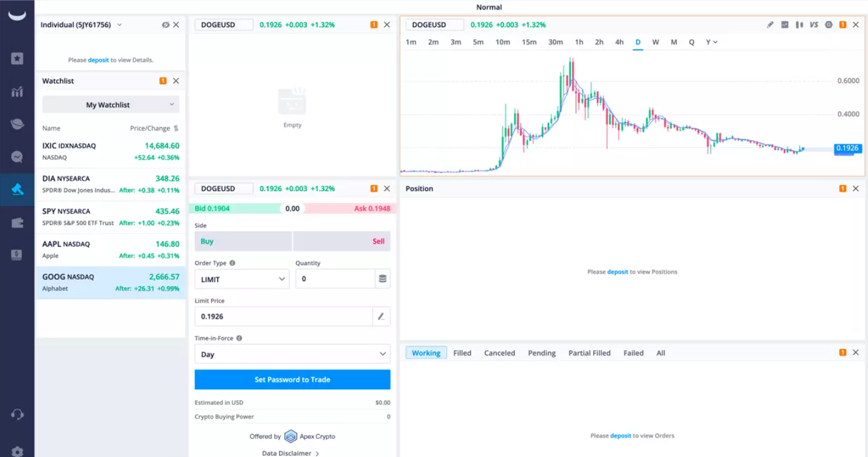Click the Quantity input field
The height and width of the screenshot is (457, 868).
335,279
